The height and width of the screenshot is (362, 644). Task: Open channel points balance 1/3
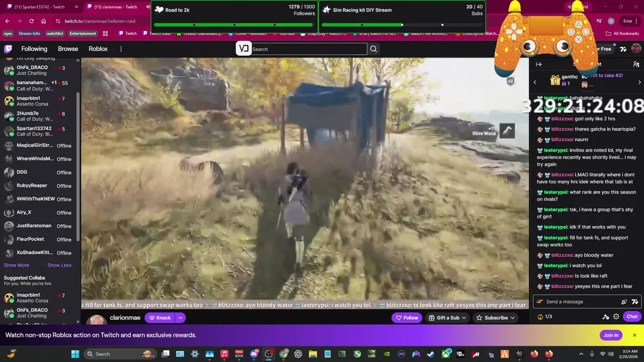[544, 317]
